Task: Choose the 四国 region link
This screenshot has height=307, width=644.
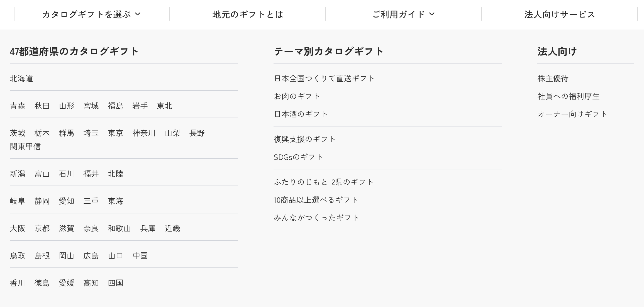Action: pyautogui.click(x=116, y=283)
